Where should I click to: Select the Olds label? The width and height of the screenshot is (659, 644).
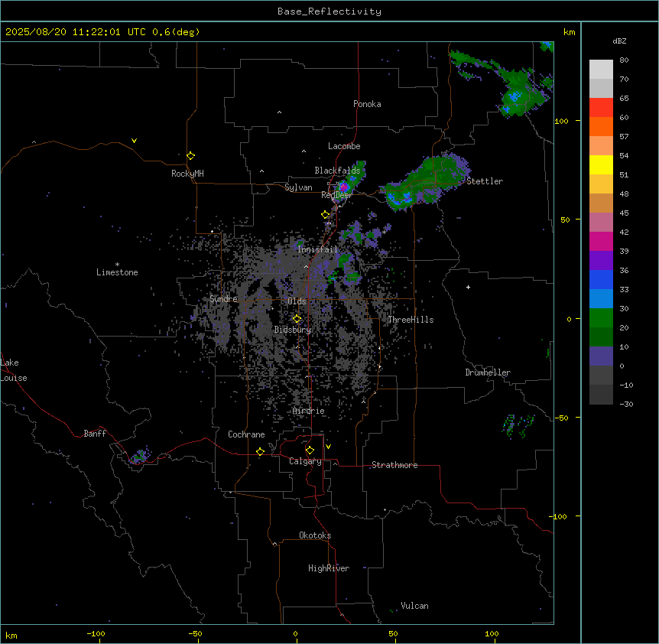click(x=297, y=301)
